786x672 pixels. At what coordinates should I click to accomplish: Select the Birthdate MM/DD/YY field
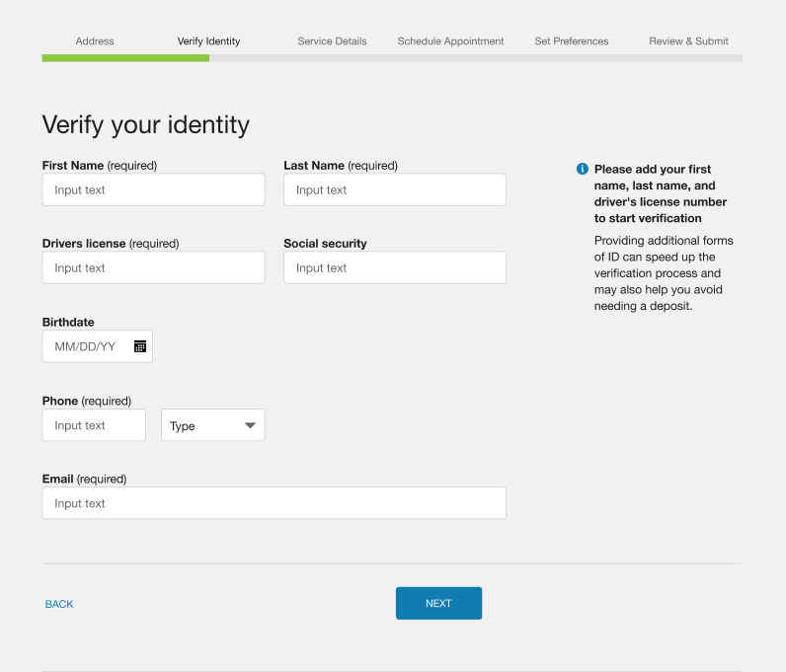pos(87,346)
